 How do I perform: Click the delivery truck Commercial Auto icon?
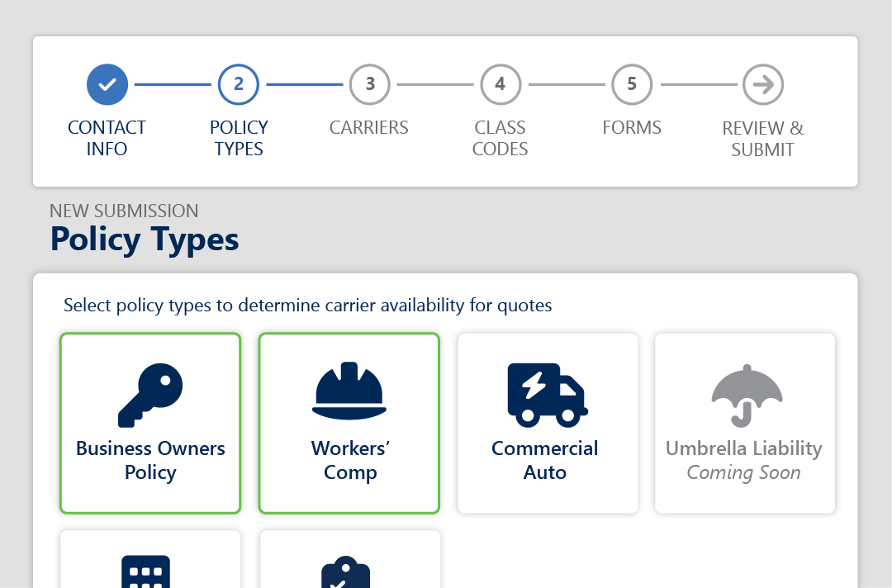click(x=546, y=395)
